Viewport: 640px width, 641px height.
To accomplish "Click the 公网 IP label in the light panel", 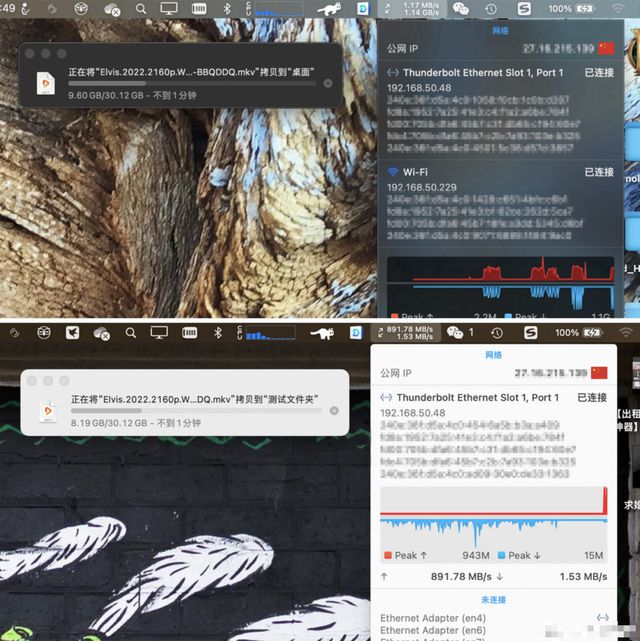I will (x=396, y=373).
